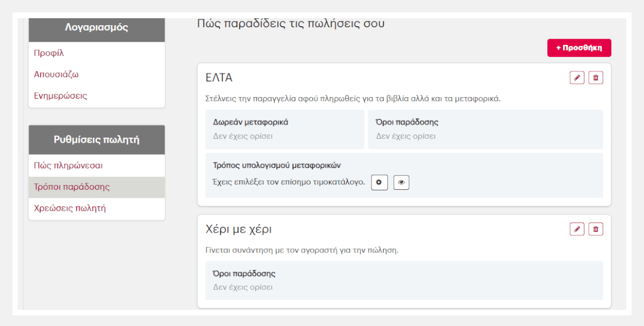Edit the Χέρι με χέρι pencil icon
Image resolution: width=644 pixels, height=326 pixels.
pos(577,229)
